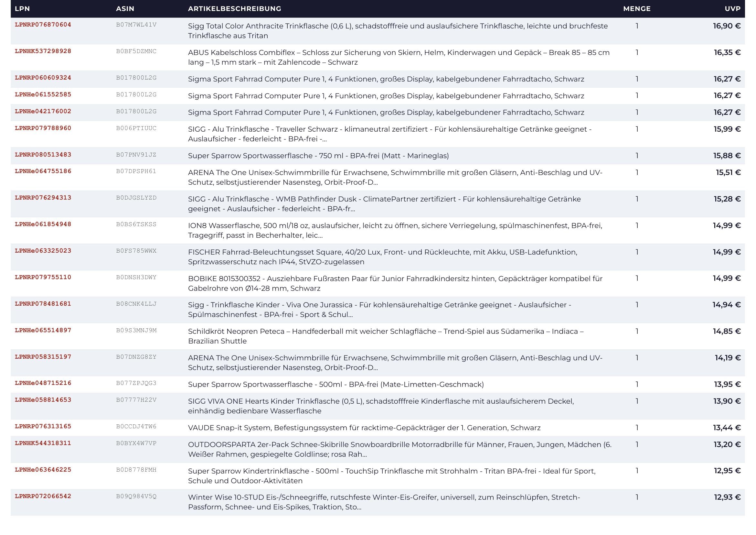Click the LPN column header
The image size is (756, 535).
pos(22,9)
